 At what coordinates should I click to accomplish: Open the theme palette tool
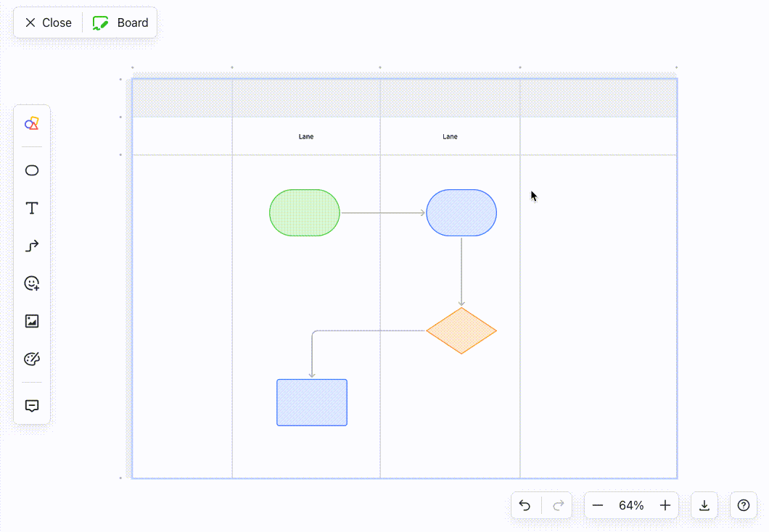click(31, 358)
